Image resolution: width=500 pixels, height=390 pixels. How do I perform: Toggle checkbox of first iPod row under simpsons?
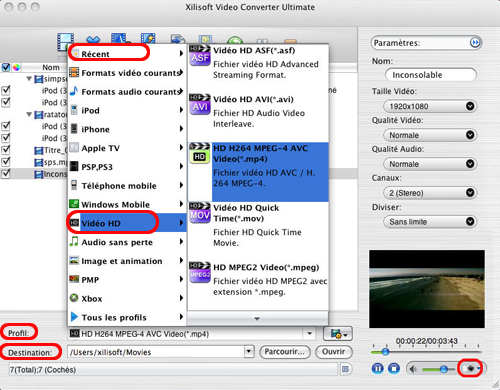pyautogui.click(x=6, y=90)
